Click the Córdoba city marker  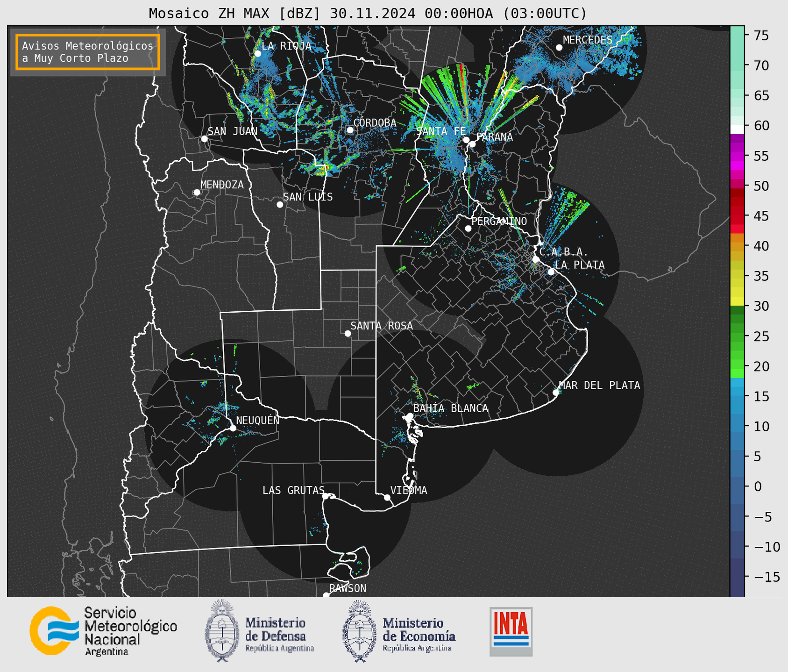(350, 130)
